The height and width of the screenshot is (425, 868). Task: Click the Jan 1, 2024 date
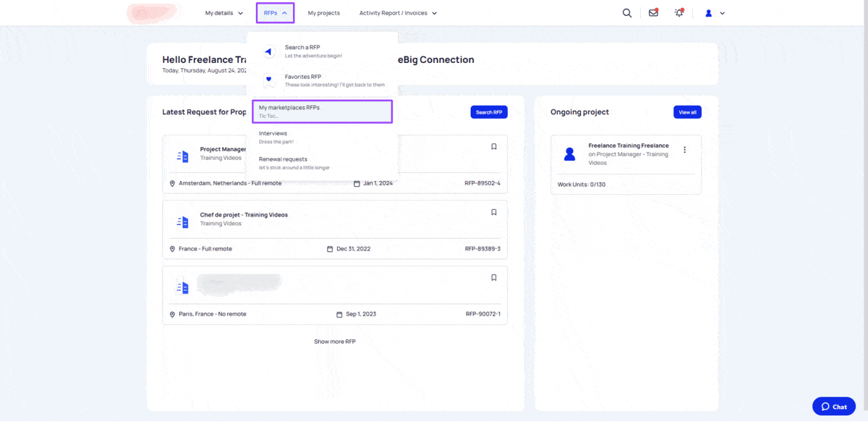tap(378, 183)
